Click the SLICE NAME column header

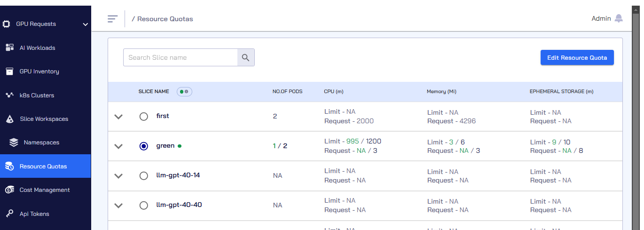tap(154, 92)
